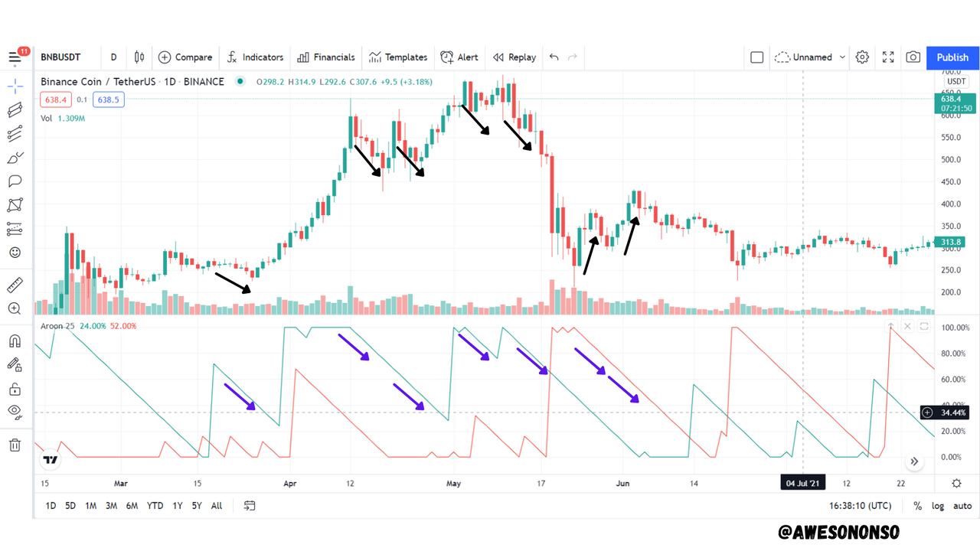Toggle magnet mode
Viewport: 980px width, 551px height.
(15, 341)
